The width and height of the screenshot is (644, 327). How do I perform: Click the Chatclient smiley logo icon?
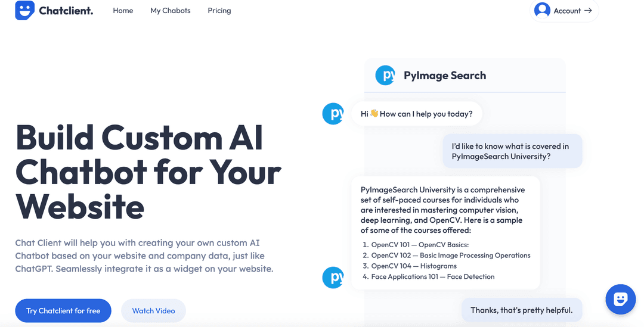click(x=24, y=10)
